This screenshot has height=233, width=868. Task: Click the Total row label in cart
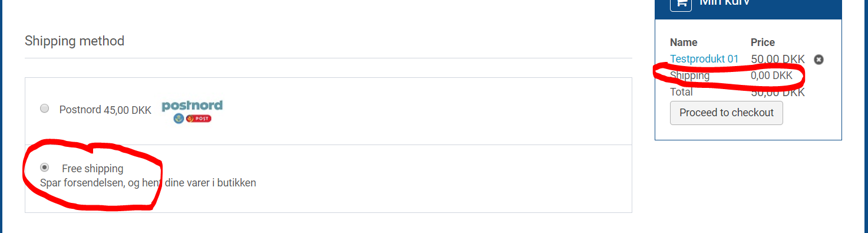point(681,92)
